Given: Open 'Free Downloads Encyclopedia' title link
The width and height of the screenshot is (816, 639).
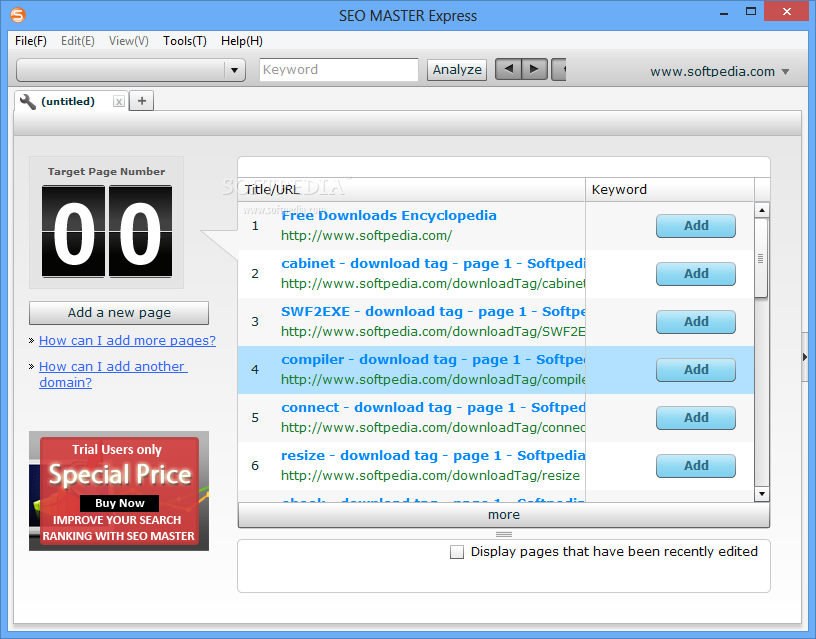Looking at the screenshot, I should click(389, 215).
